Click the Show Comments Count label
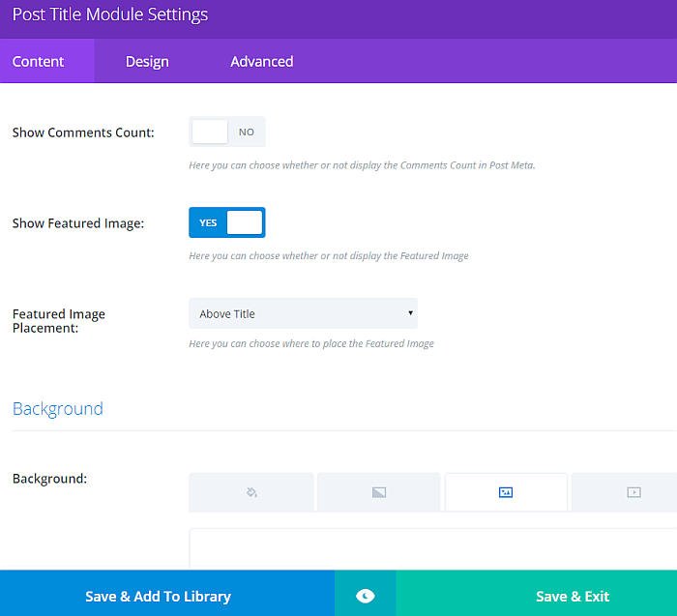Screen dimensions: 677x616 pos(83,132)
